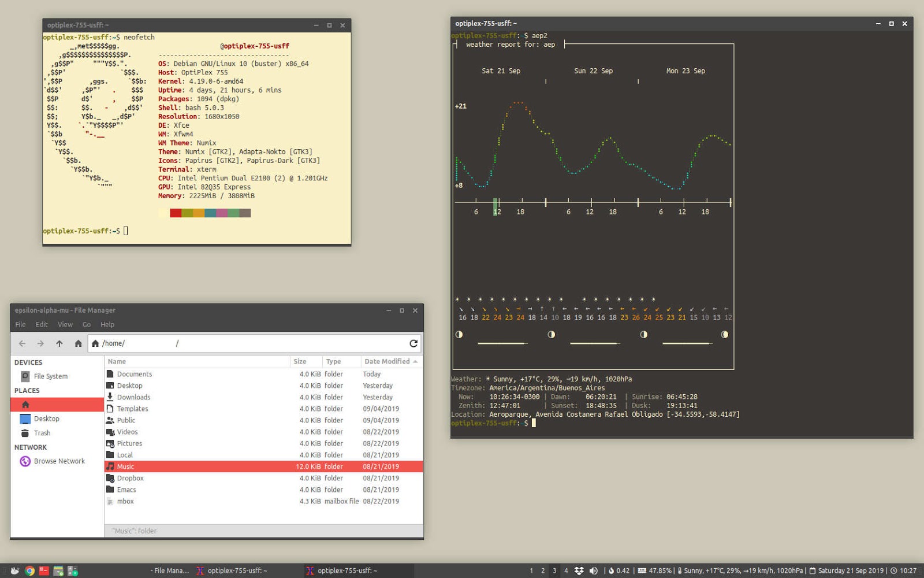Open the File menu in the File Manager
This screenshot has height=578, width=924.
point(20,324)
